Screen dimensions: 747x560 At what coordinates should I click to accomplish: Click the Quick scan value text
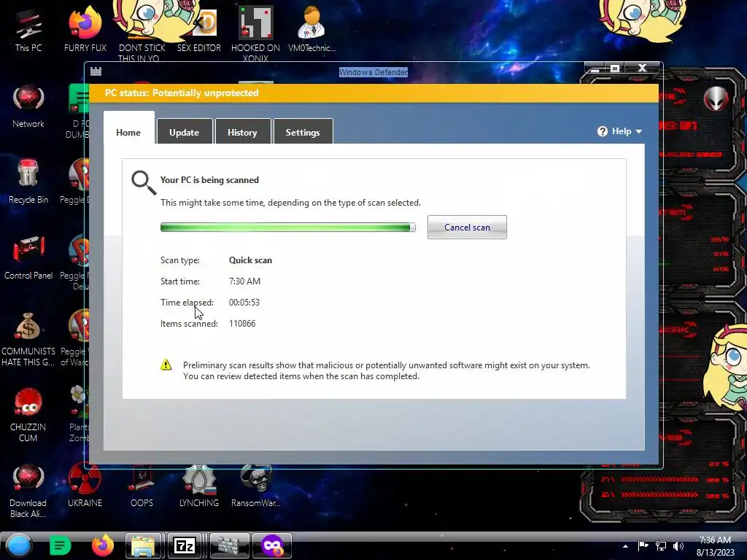coord(251,260)
